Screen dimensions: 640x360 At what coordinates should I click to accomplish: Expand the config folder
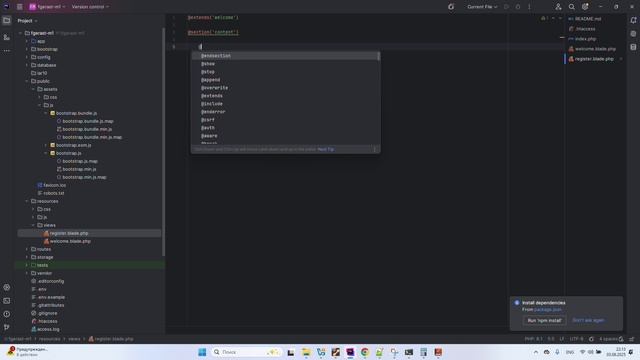tap(27, 57)
